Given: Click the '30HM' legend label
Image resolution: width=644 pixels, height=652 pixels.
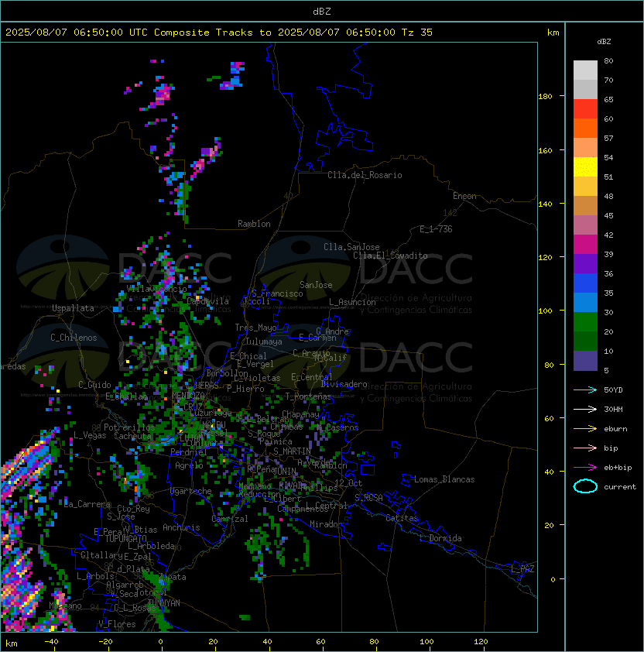Looking at the screenshot, I should [613, 410].
